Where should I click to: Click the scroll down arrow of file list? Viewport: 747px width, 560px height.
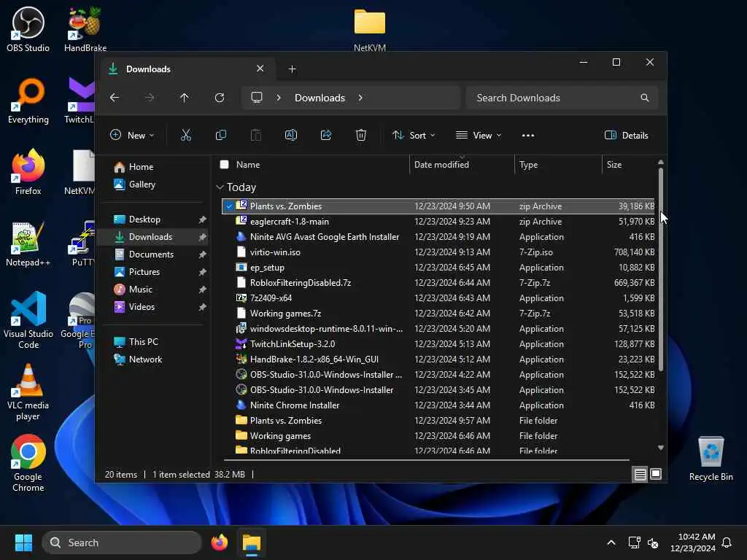[661, 448]
